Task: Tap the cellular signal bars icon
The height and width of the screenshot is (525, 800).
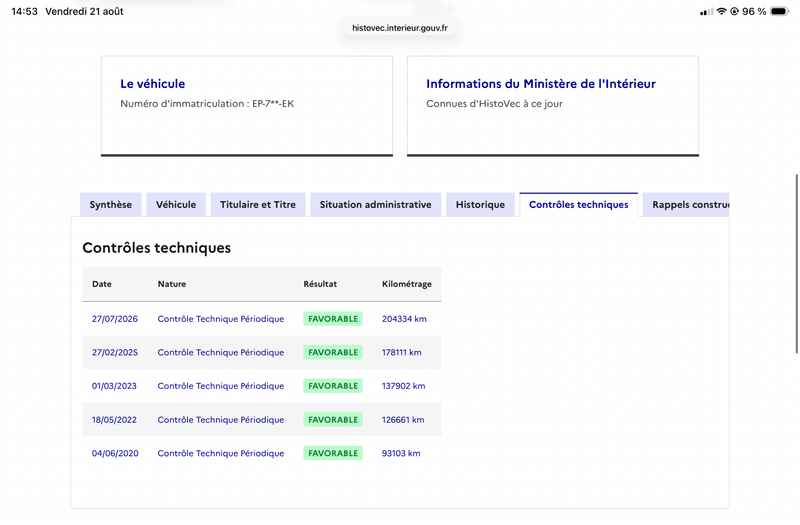Action: [x=707, y=12]
